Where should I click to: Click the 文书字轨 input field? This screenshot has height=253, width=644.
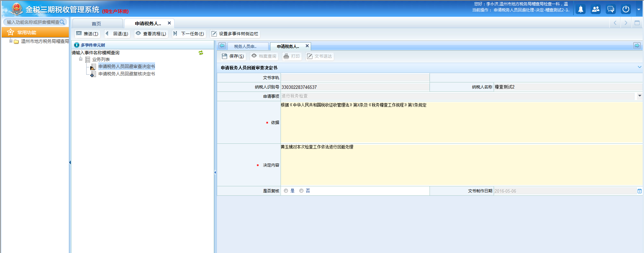coord(355,77)
